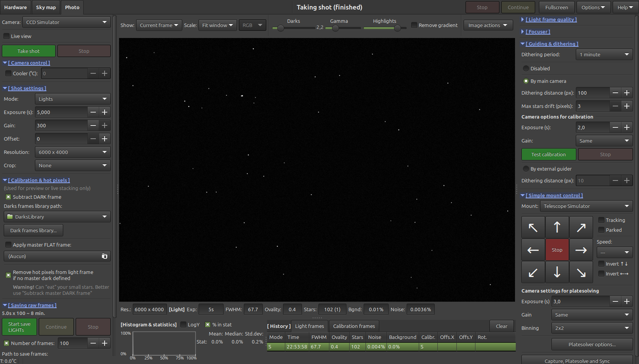This screenshot has height=364, width=639.
Task: Switch to Calibration frames tab
Action: point(354,326)
